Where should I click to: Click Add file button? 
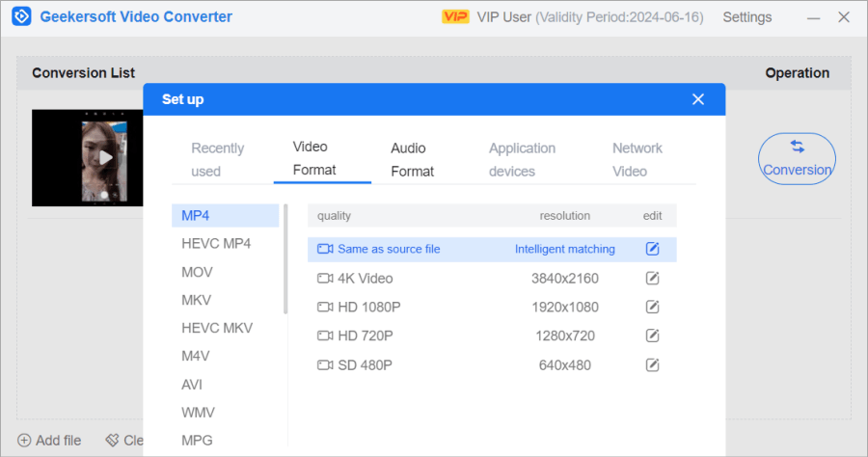pyautogui.click(x=49, y=441)
